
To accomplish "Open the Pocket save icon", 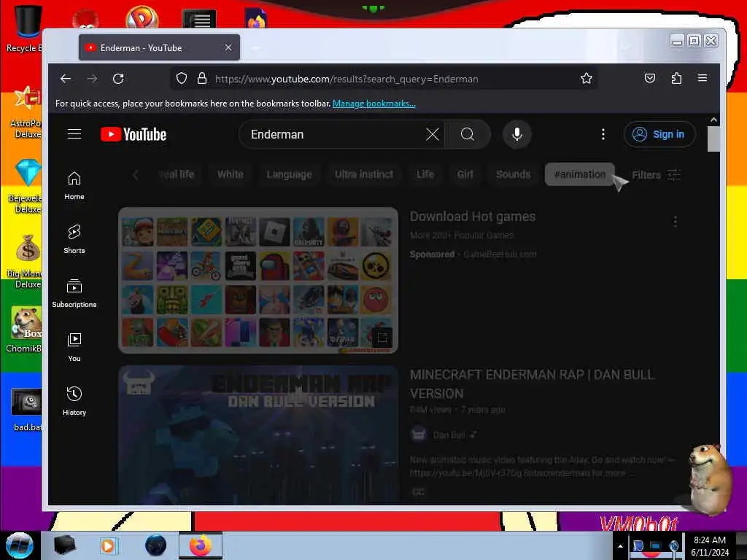I will (x=650, y=79).
